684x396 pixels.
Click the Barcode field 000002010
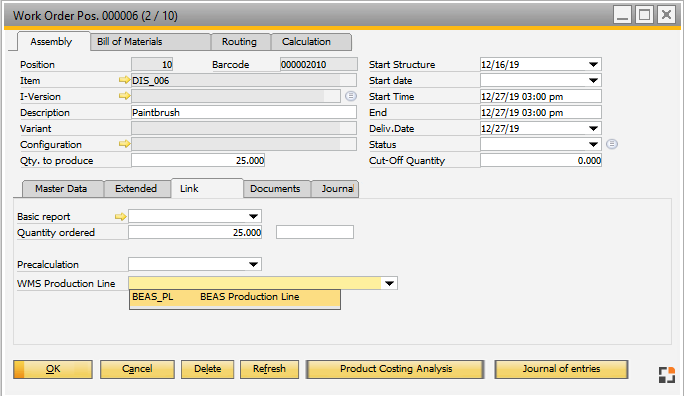click(318, 65)
